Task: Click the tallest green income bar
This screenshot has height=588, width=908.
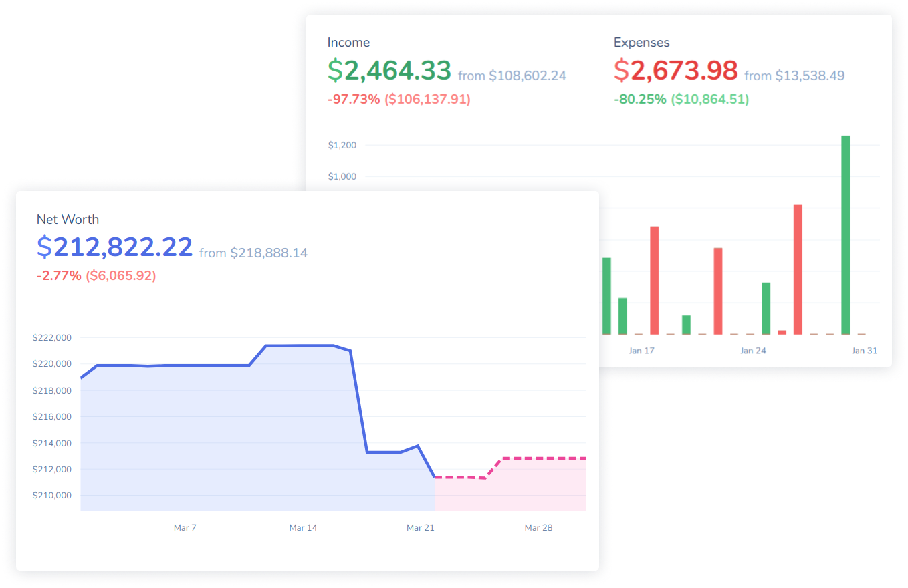Action: tap(845, 235)
